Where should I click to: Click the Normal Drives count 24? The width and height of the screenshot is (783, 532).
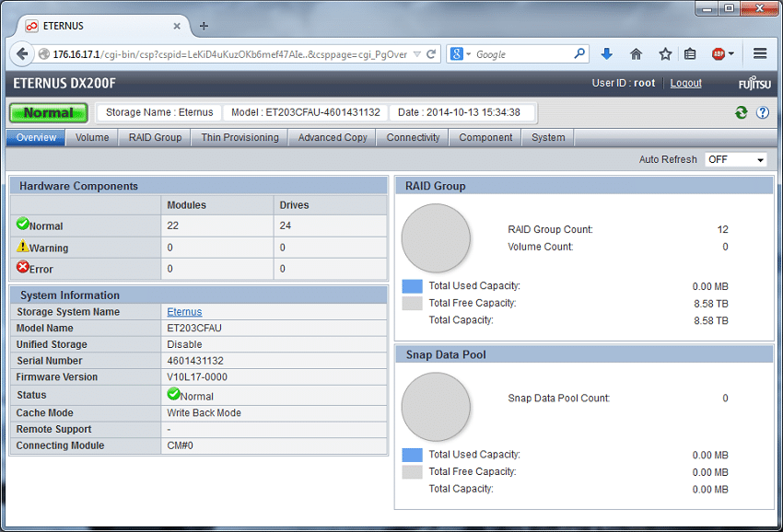click(x=286, y=226)
